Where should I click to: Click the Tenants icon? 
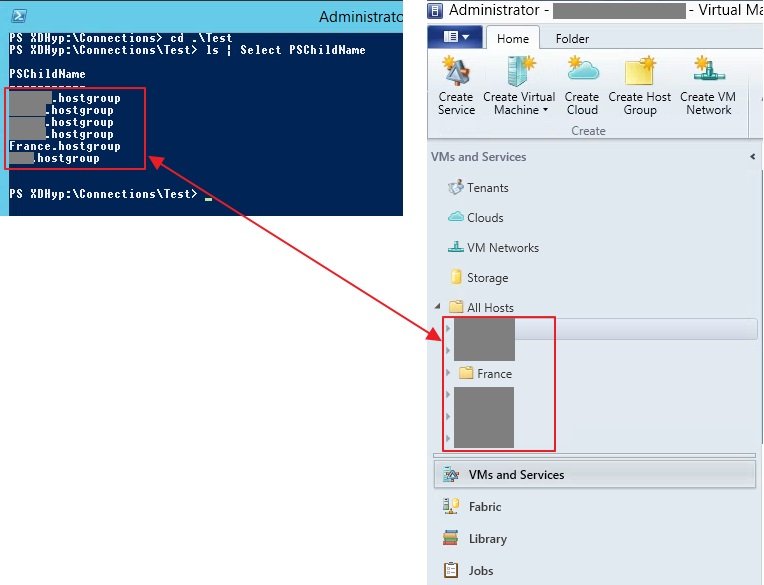[456, 187]
